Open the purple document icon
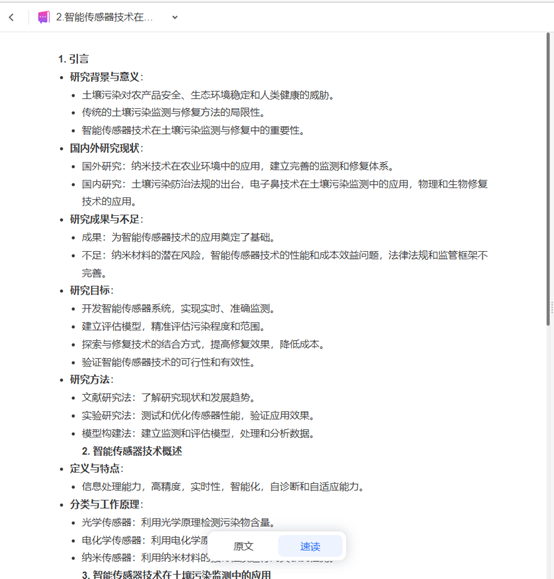The image size is (554, 579). click(x=44, y=17)
